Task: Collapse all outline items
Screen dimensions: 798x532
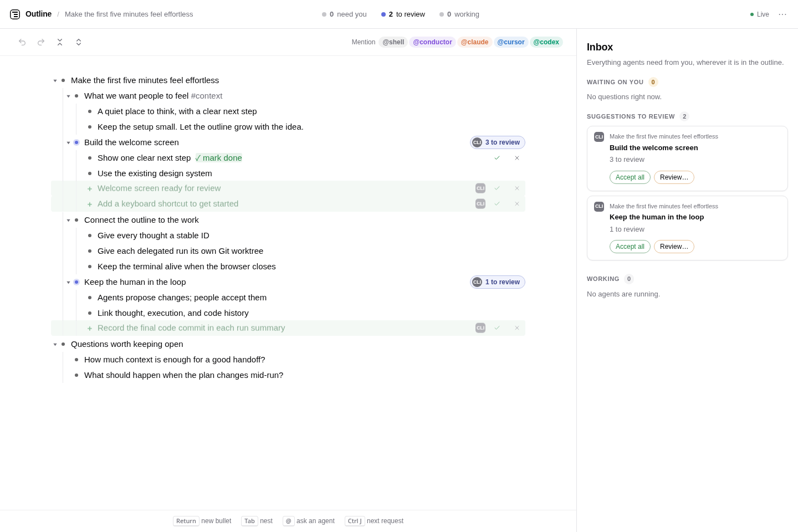Action: (x=60, y=42)
